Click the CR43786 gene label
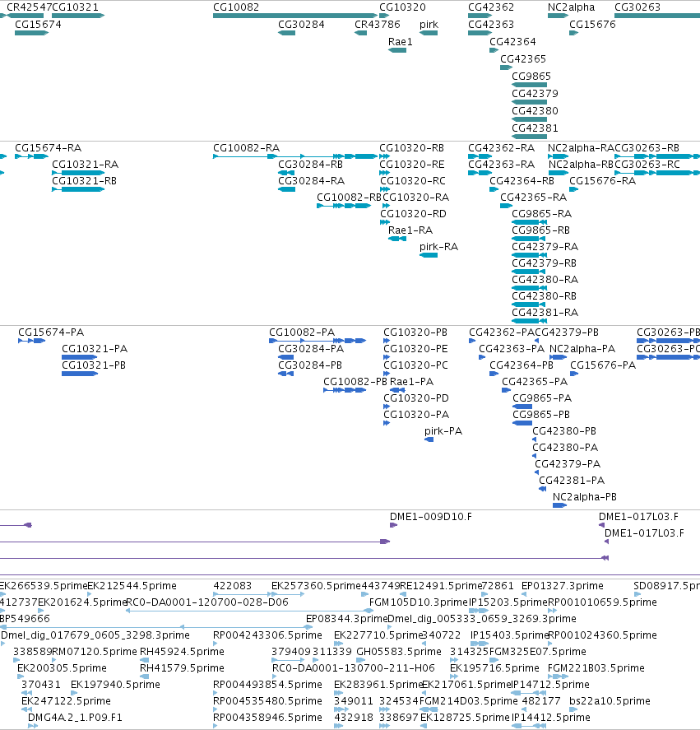Viewport: 700px width, 730px height. pyautogui.click(x=378, y=25)
